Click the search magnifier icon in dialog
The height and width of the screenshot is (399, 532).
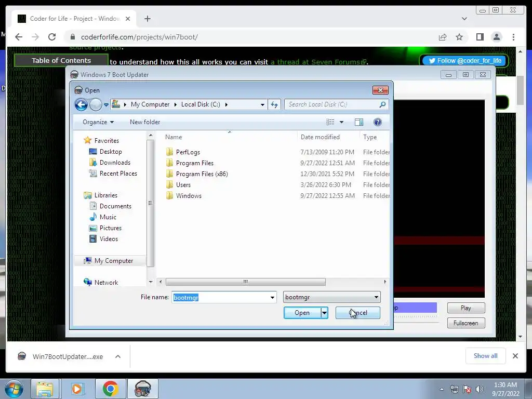coord(382,104)
